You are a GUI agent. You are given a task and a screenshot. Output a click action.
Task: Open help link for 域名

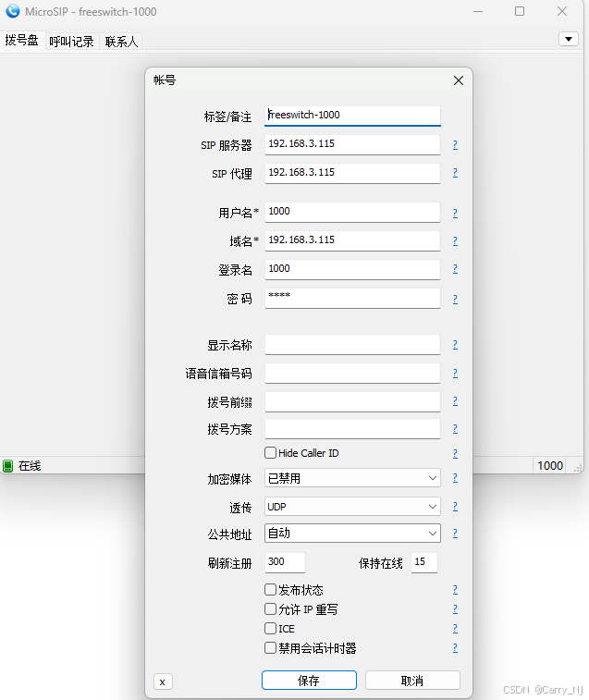(x=455, y=241)
